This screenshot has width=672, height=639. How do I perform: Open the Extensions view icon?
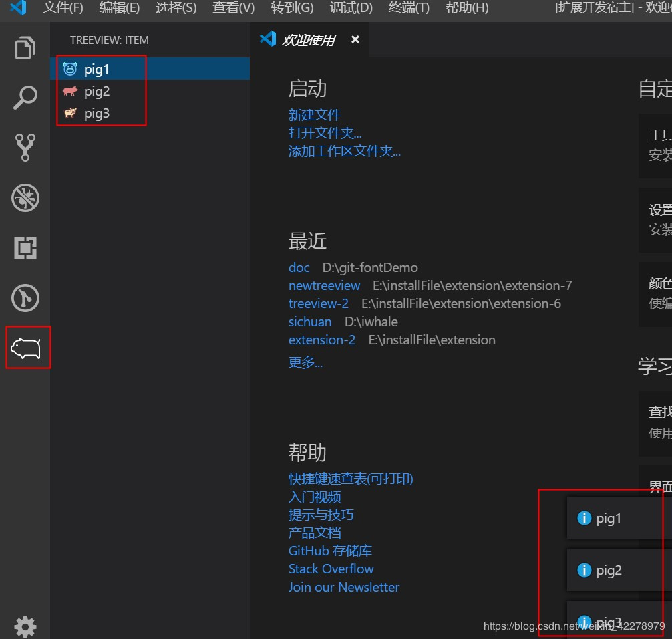pyautogui.click(x=25, y=248)
